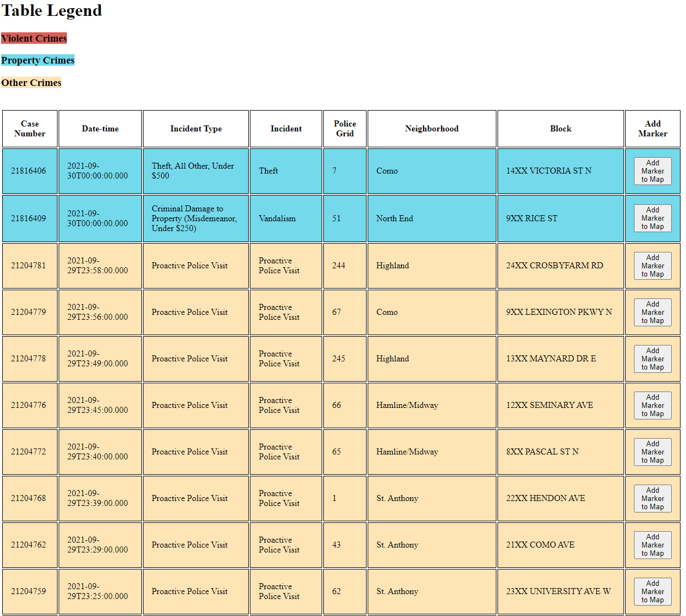Click the Case Number column header
The height and width of the screenshot is (616, 686).
pos(30,129)
